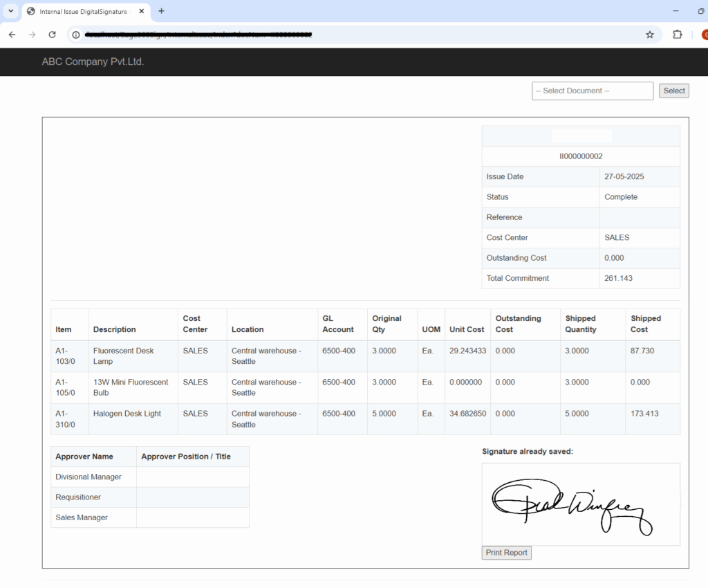708x588 pixels.
Task: Bookmark this page with the star icon
Action: (x=649, y=35)
